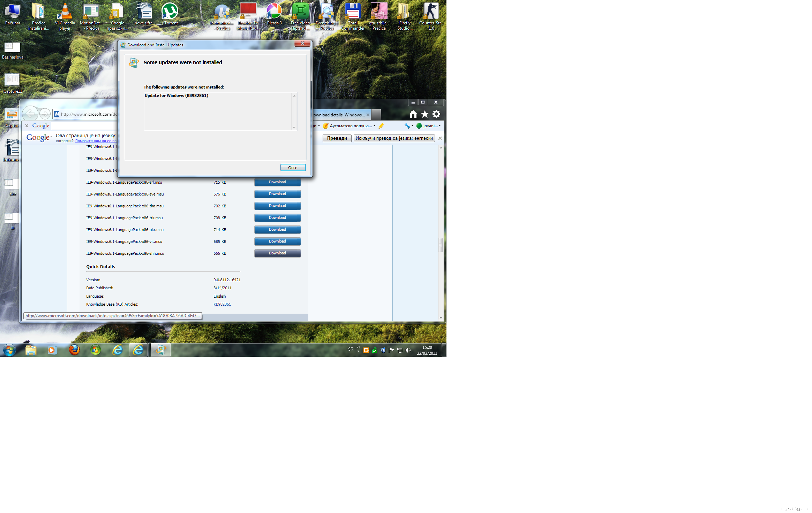The height and width of the screenshot is (513, 812).
Task: Click the Преведи translate button
Action: point(337,138)
